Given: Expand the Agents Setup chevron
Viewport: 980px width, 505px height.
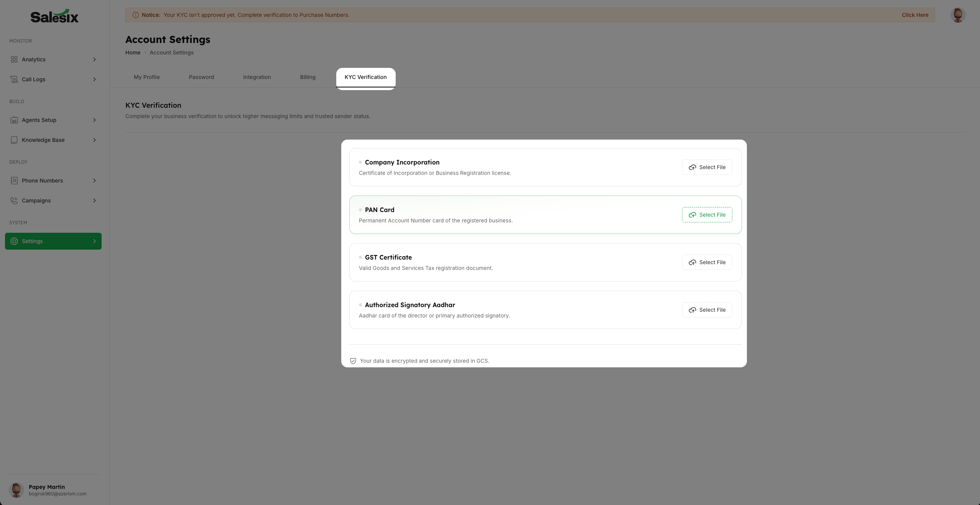Looking at the screenshot, I should 94,120.
